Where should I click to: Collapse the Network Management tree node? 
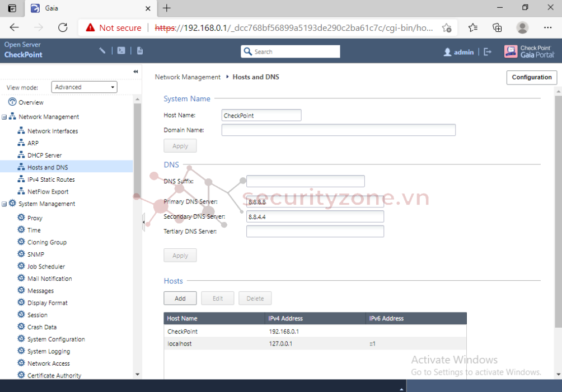pos(4,117)
